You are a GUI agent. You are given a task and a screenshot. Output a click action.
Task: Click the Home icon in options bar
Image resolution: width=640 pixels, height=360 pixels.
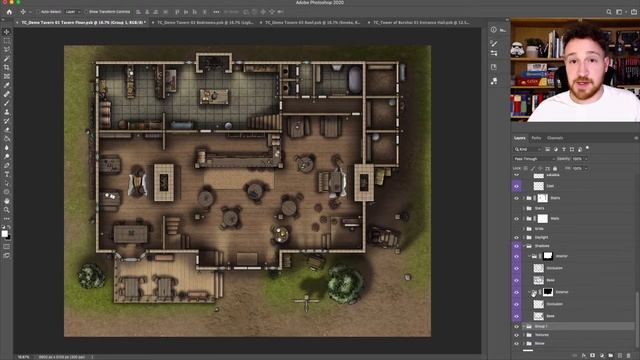point(9,12)
